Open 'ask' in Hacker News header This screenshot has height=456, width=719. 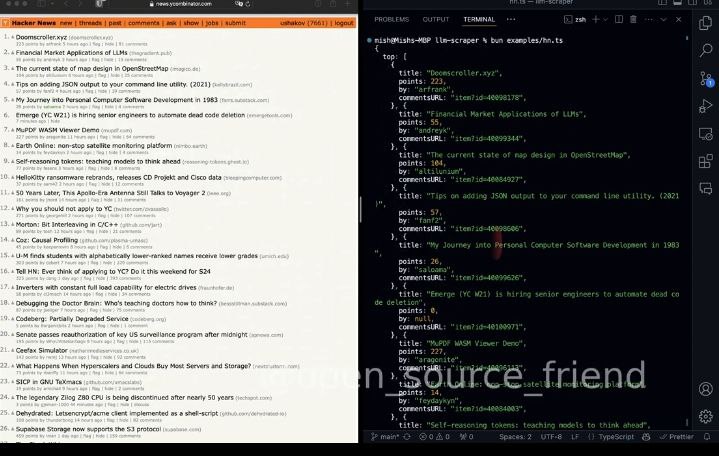pyautogui.click(x=171, y=23)
